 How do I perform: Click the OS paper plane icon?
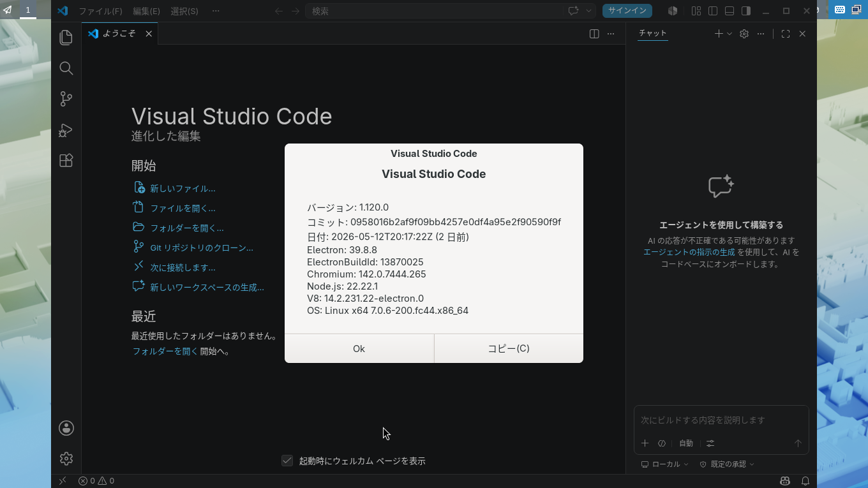(x=8, y=10)
